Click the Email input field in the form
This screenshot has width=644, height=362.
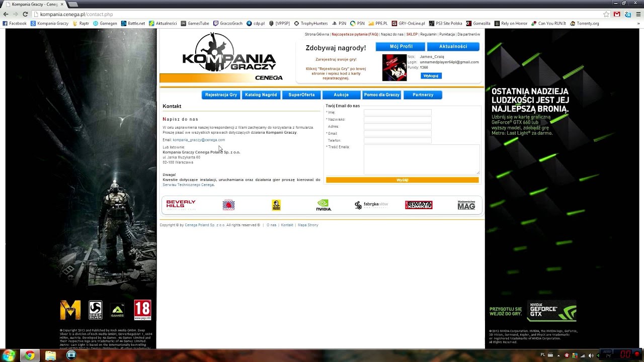click(397, 134)
